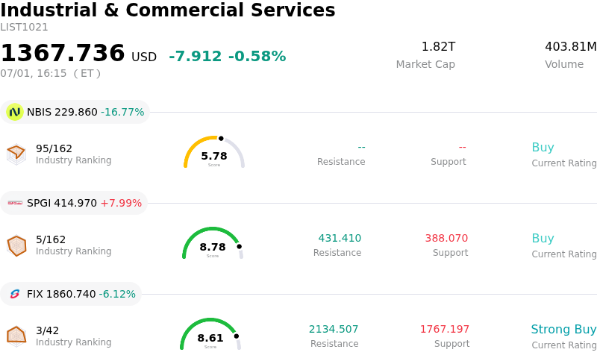The image size is (597, 364).
Task: Click the Industrial & Commercial Services heading
Action: pyautogui.click(x=167, y=10)
